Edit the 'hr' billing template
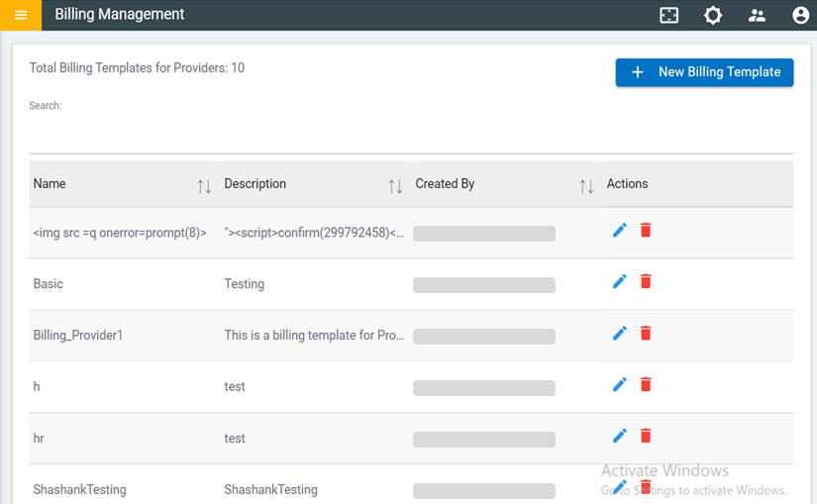This screenshot has width=817, height=504. coord(620,436)
